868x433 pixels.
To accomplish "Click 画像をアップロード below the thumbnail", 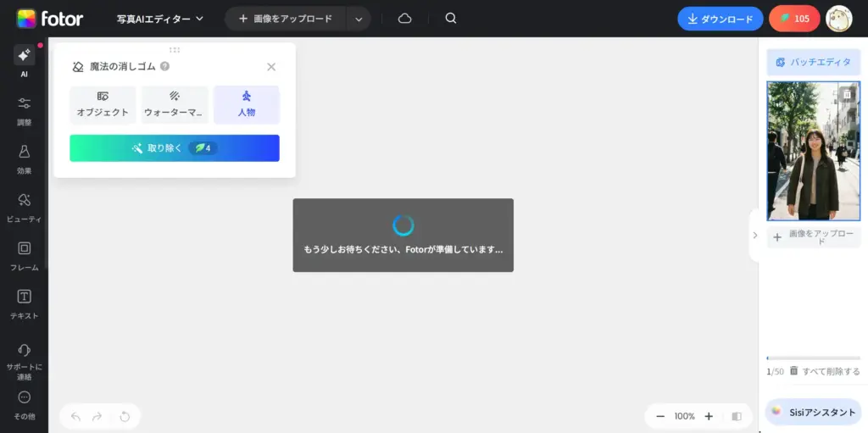I will (x=814, y=237).
